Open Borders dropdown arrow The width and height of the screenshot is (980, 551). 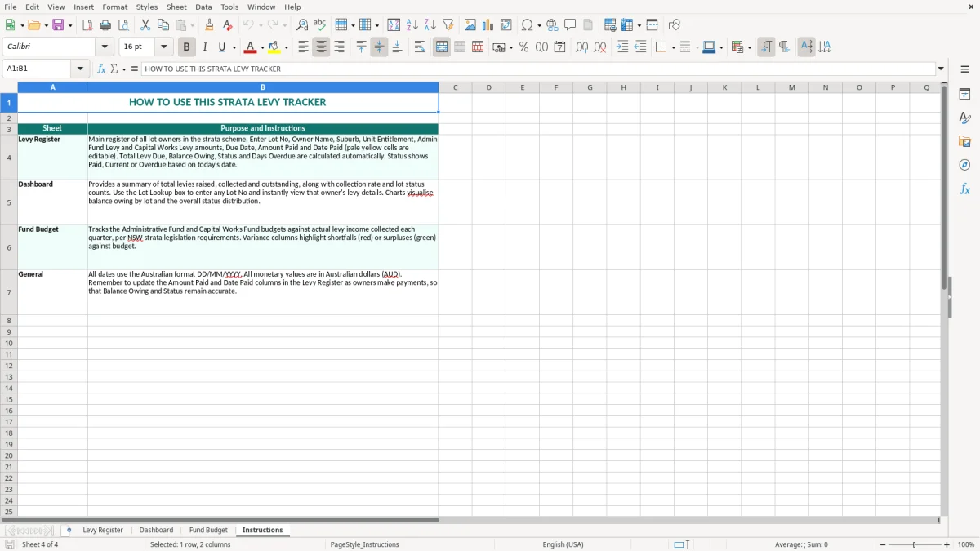(x=673, y=47)
